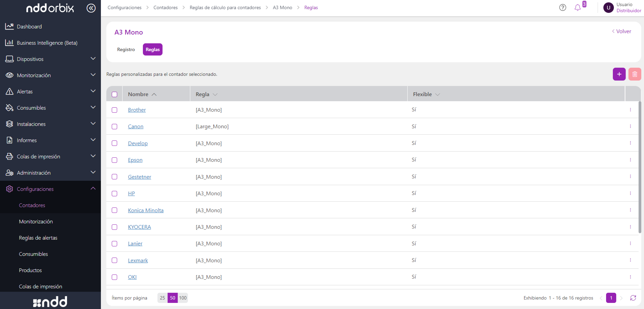The image size is (644, 309).
Task: Check the HP row checkbox
Action: [x=114, y=193]
